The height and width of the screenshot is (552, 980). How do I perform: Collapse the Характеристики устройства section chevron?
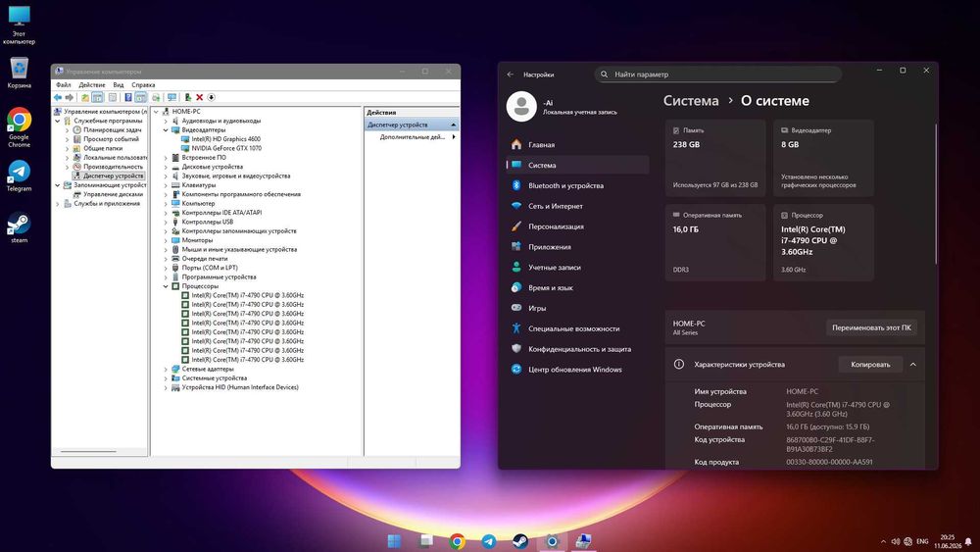pyautogui.click(x=913, y=365)
